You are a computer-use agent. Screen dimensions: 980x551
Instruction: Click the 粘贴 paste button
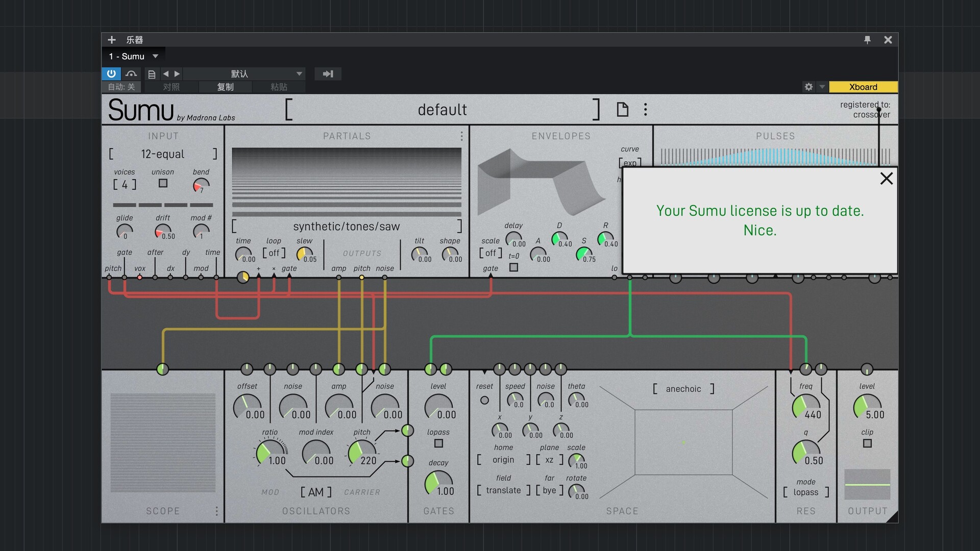tap(279, 87)
